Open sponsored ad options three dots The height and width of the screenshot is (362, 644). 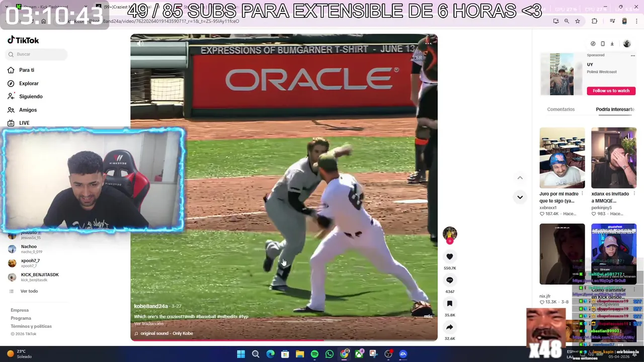tap(632, 55)
